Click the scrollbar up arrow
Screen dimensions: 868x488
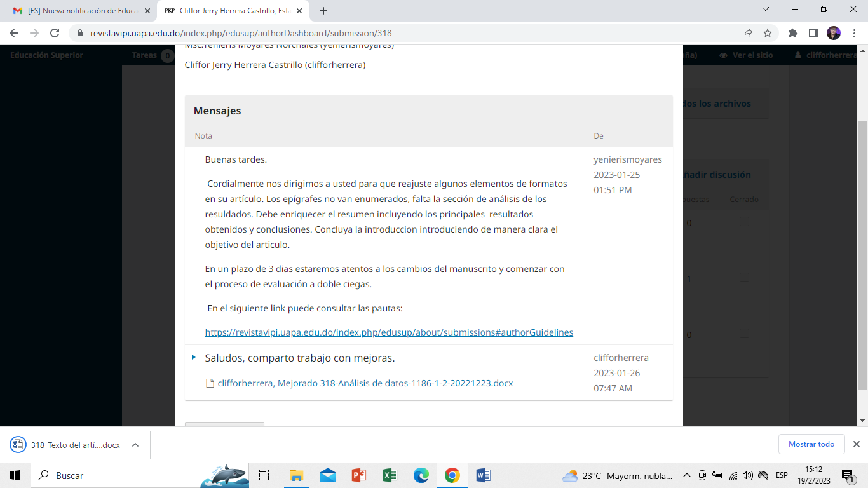[862, 50]
